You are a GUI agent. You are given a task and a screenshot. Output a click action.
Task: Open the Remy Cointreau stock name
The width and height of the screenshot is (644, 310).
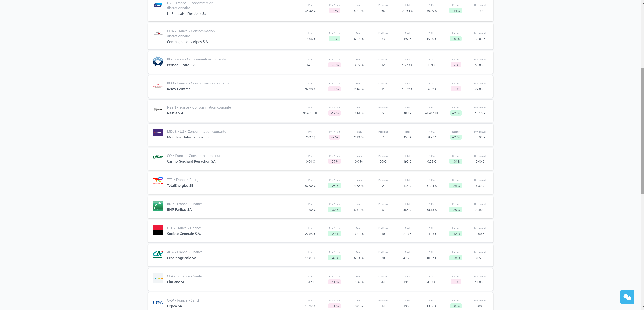(180, 89)
